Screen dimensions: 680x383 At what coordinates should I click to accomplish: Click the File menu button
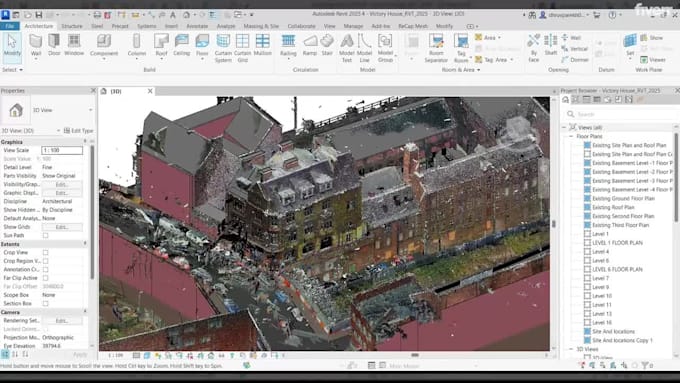[x=10, y=26]
